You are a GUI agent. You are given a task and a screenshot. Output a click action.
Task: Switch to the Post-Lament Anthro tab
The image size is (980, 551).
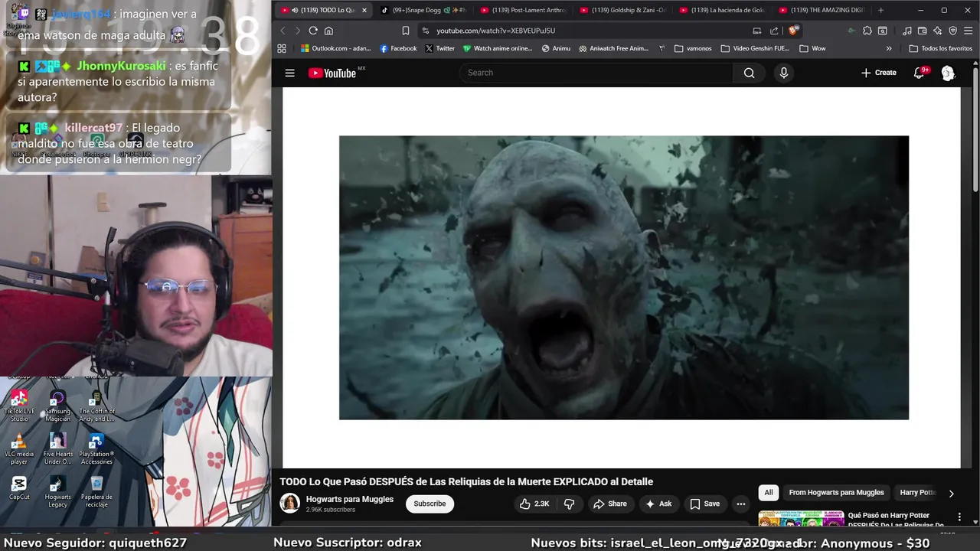[523, 10]
